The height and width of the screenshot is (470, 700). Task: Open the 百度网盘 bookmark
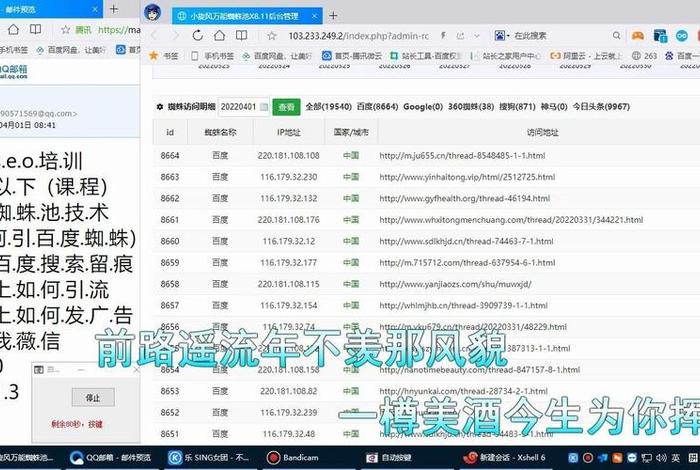[277, 56]
